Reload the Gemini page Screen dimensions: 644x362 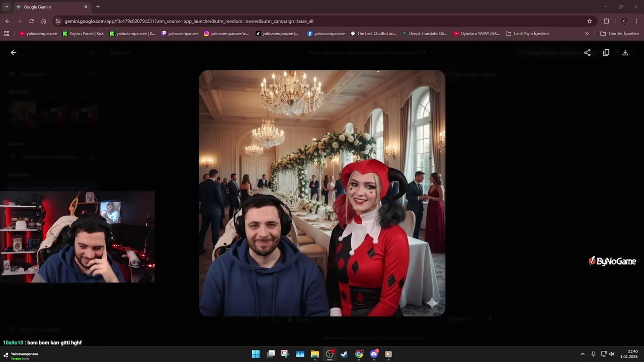(31, 21)
